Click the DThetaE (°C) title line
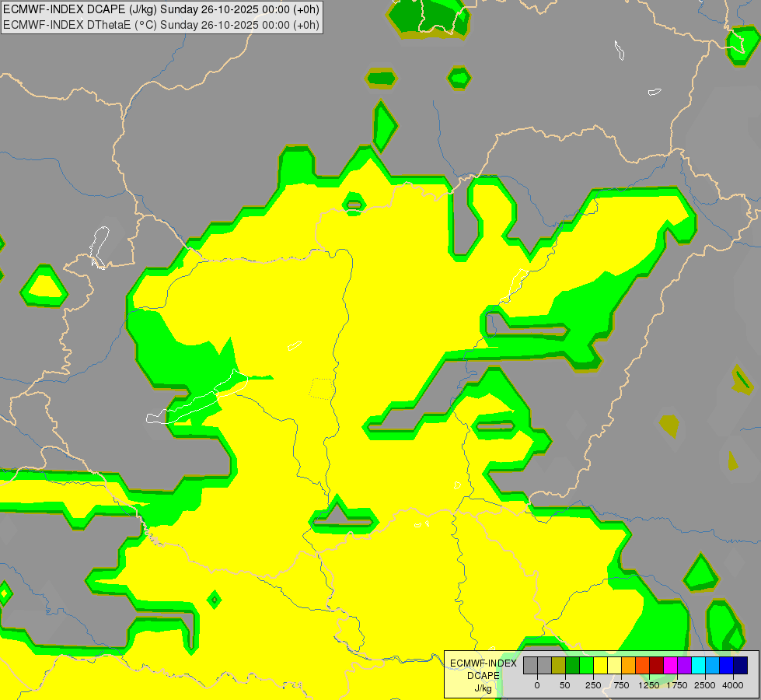This screenshot has height=700, width=761. (x=161, y=25)
